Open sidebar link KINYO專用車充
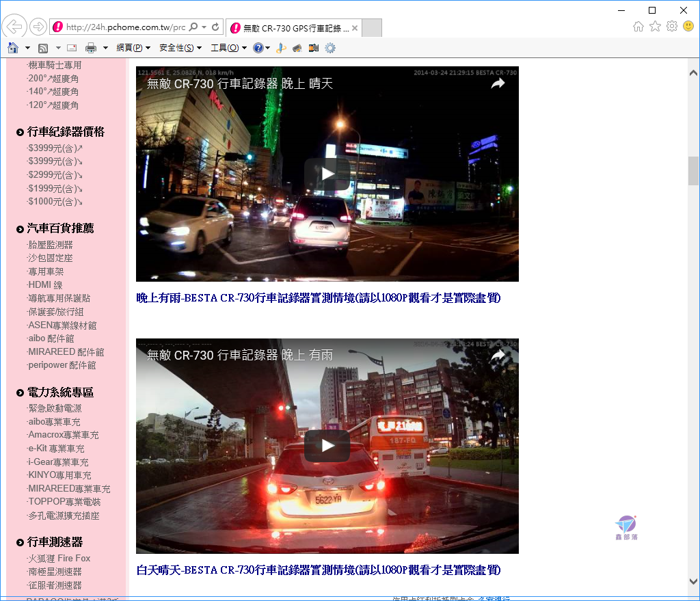700x601 pixels. (59, 475)
